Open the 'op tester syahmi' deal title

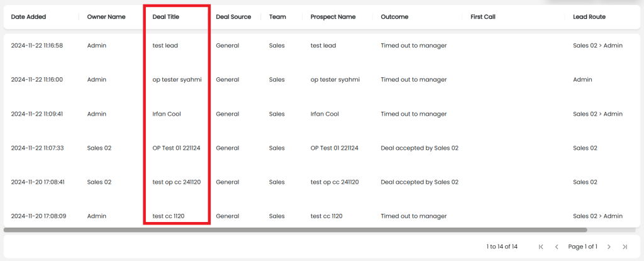click(x=177, y=80)
